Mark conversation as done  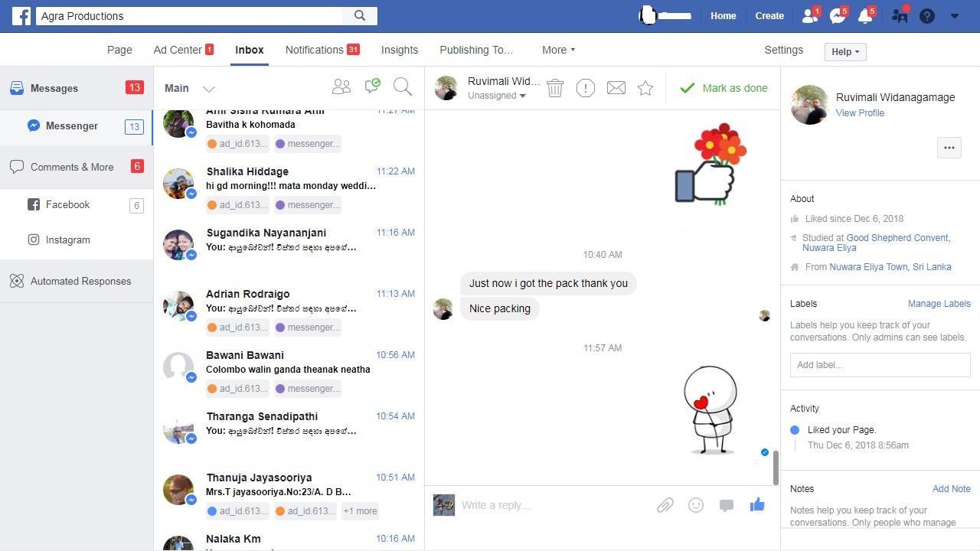(x=724, y=88)
